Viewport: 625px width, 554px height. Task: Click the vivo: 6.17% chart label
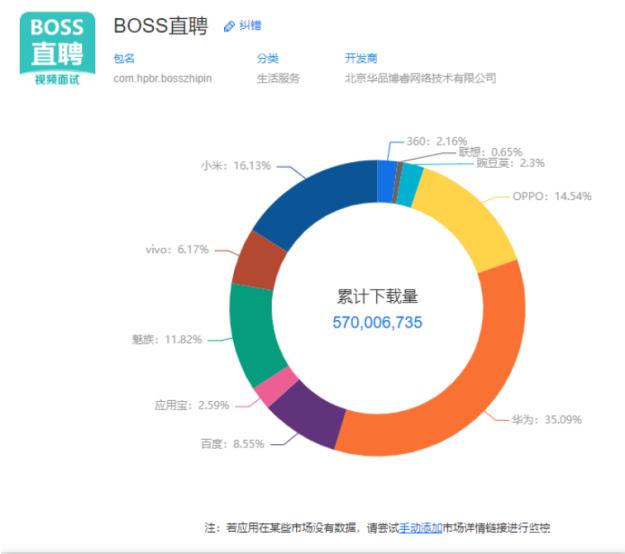(177, 249)
